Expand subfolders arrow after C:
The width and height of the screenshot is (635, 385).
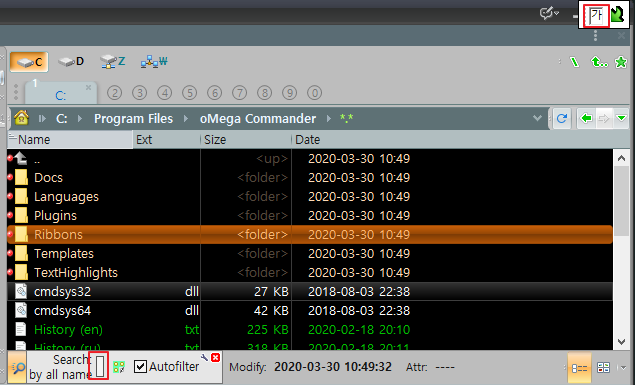click(x=80, y=119)
